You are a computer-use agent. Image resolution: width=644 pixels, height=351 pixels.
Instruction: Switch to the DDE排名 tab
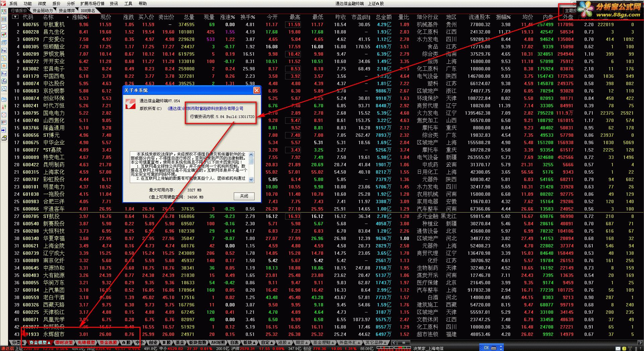(x=88, y=10)
